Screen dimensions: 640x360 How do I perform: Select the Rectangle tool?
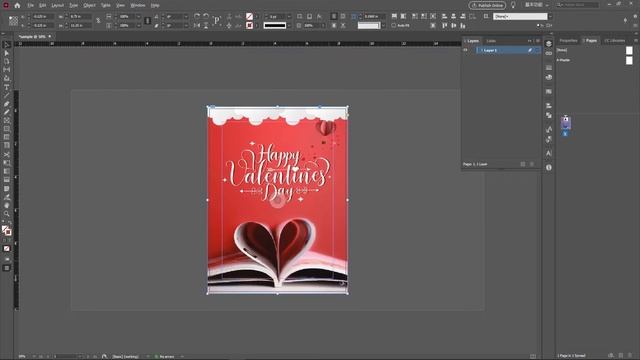[7, 129]
